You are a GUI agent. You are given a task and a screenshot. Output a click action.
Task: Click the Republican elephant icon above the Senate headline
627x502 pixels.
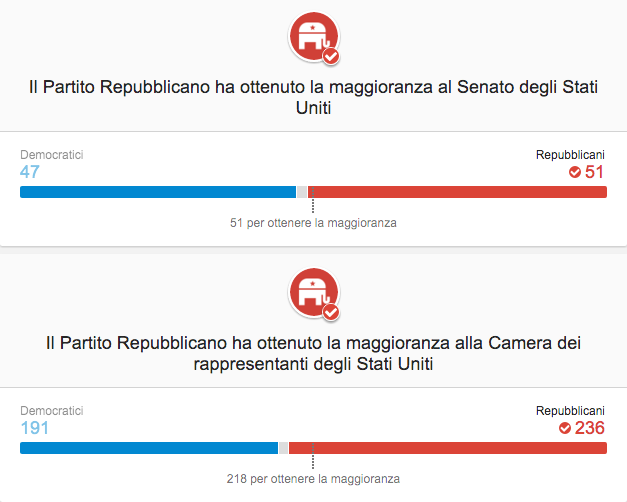coord(313,36)
